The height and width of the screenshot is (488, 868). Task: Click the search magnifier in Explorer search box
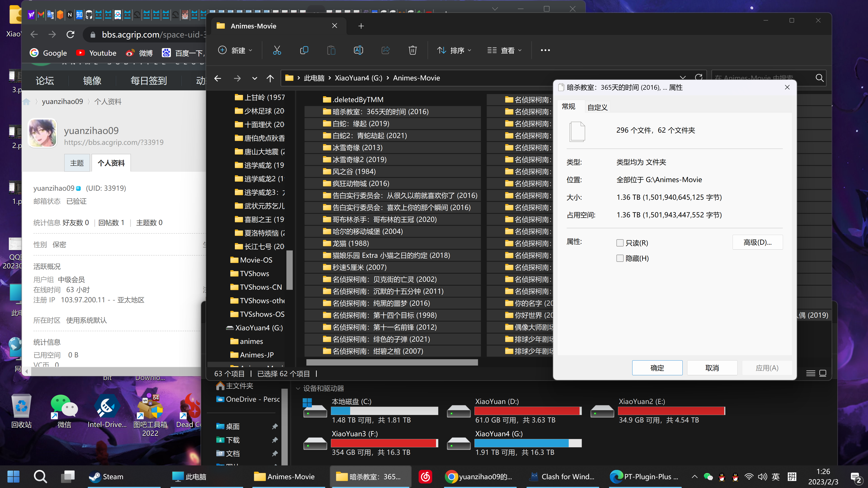coord(819,78)
